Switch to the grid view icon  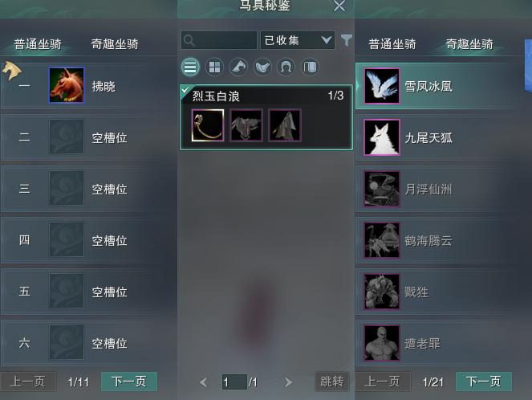(x=214, y=67)
